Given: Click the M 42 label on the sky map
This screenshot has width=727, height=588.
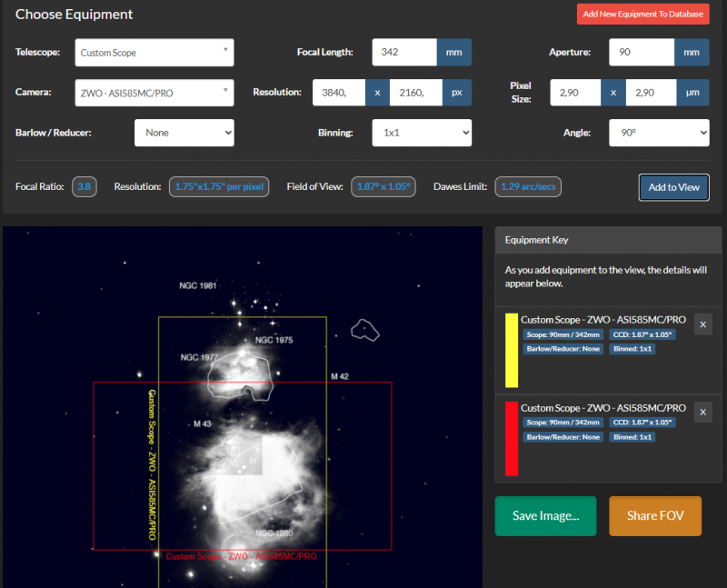Looking at the screenshot, I should point(340,376).
